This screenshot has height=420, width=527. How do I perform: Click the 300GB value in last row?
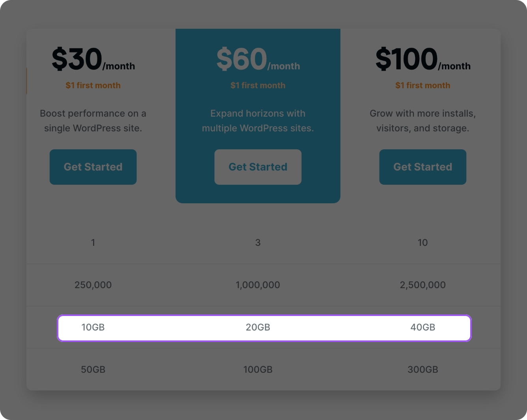(423, 370)
